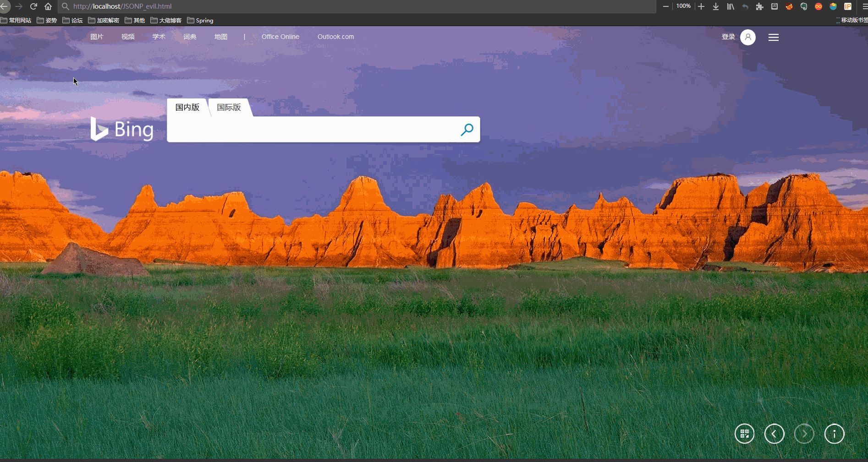The width and height of the screenshot is (868, 462).
Task: Zoom in with the plus button
Action: point(701,6)
